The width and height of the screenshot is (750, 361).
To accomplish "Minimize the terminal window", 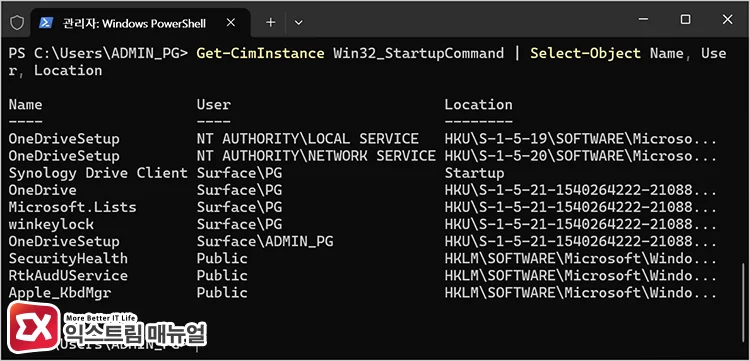I will (x=644, y=20).
